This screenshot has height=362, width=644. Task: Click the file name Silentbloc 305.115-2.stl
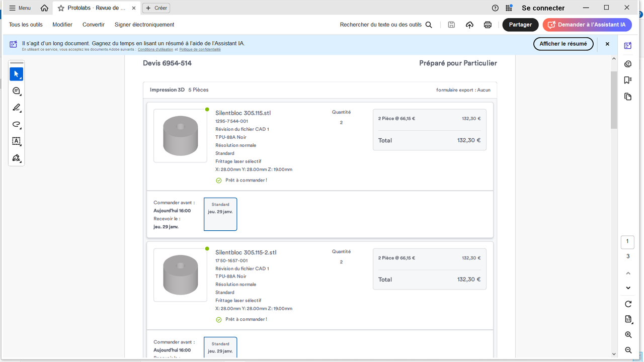pyautogui.click(x=246, y=252)
